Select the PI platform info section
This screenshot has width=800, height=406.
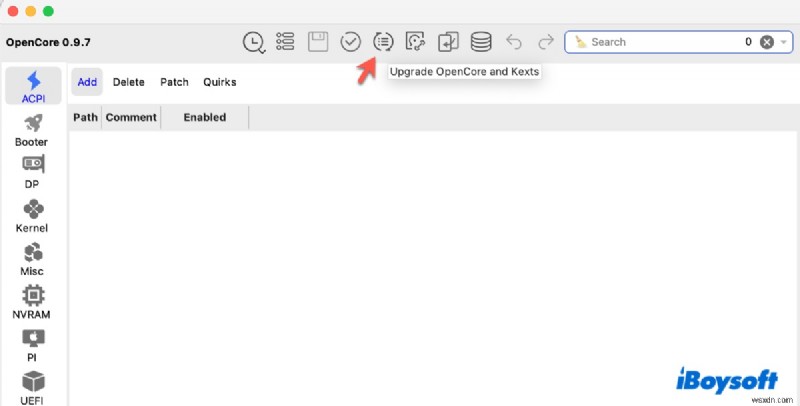pyautogui.click(x=32, y=345)
